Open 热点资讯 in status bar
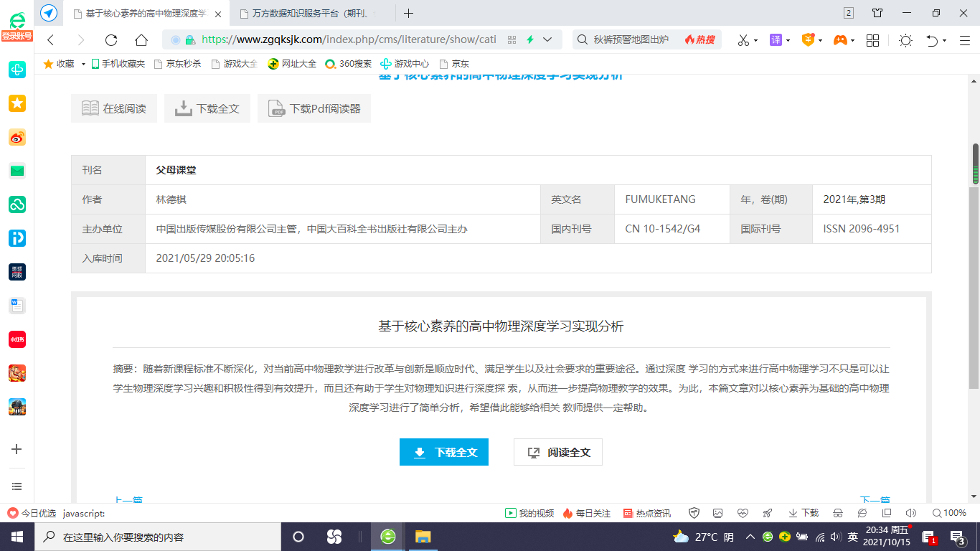The image size is (980, 551). coord(646,513)
